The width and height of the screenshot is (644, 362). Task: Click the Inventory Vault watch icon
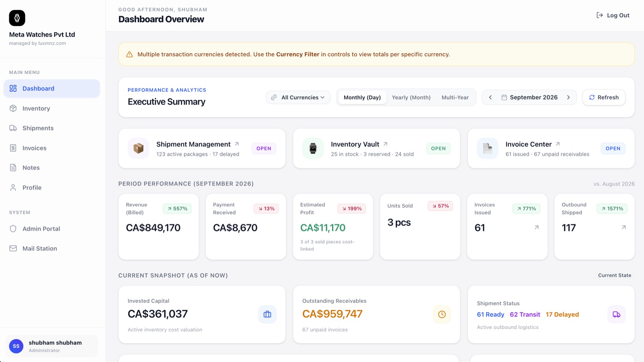click(313, 149)
